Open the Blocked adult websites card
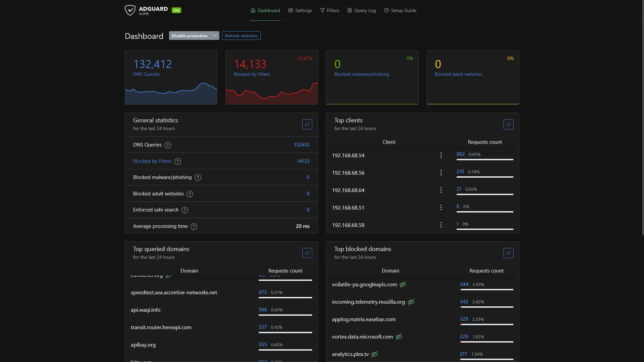This screenshot has width=644, height=362. coord(473,77)
